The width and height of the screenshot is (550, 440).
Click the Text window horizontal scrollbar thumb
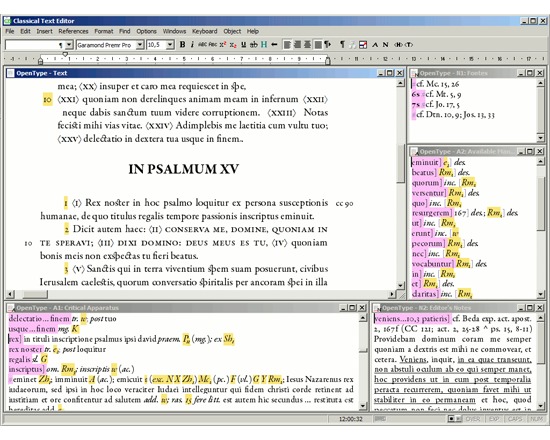(x=35, y=294)
